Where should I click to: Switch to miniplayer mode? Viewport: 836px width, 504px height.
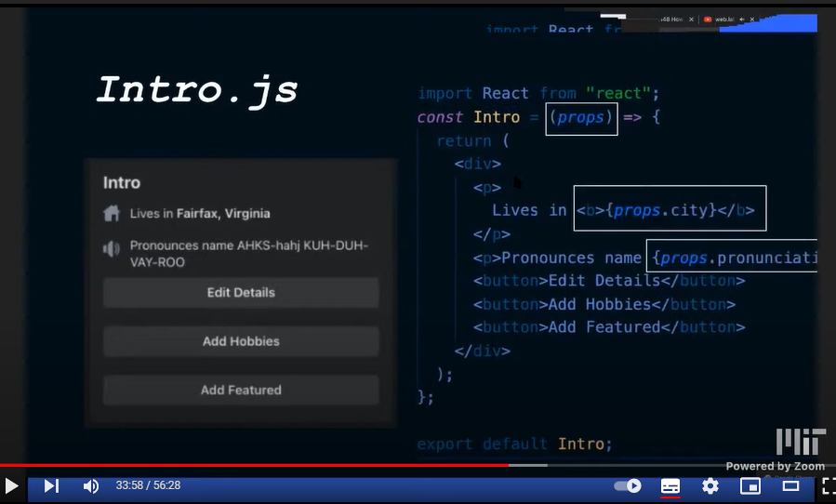[750, 485]
